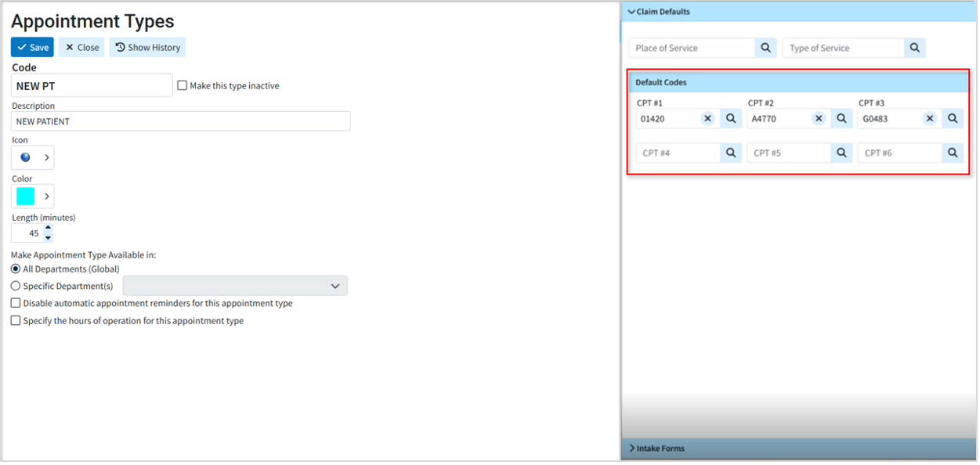Click the globe icon in Icon picker
980x465 pixels.
click(25, 157)
